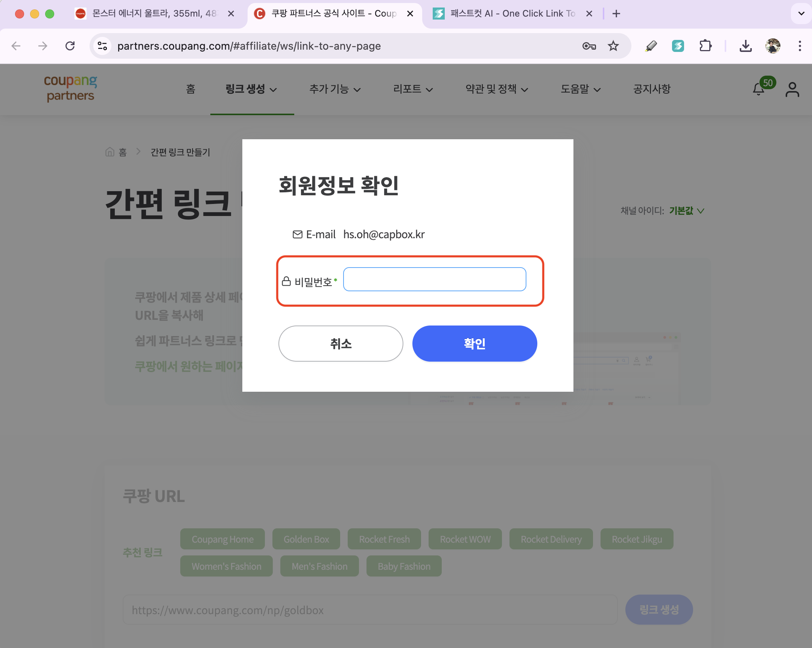This screenshot has height=648, width=812.
Task: Open the Fastcut AI extension icon
Action: pos(678,46)
